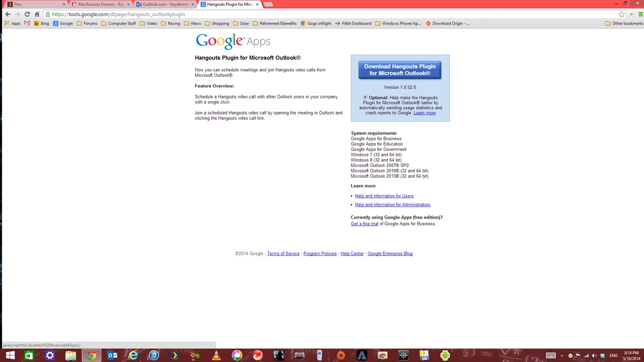The image size is (644, 362).
Task: Open Help and information for Users
Action: click(x=384, y=196)
